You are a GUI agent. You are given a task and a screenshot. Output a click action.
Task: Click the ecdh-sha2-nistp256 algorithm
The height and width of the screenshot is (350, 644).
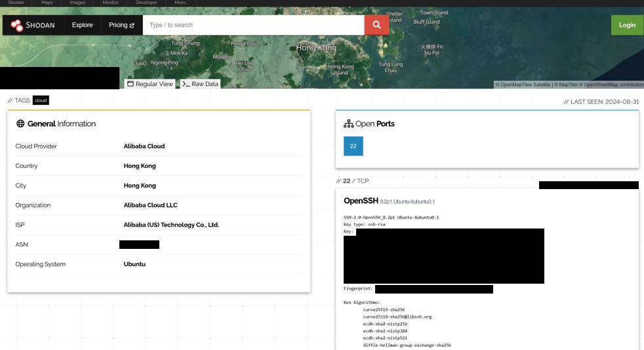point(385,324)
